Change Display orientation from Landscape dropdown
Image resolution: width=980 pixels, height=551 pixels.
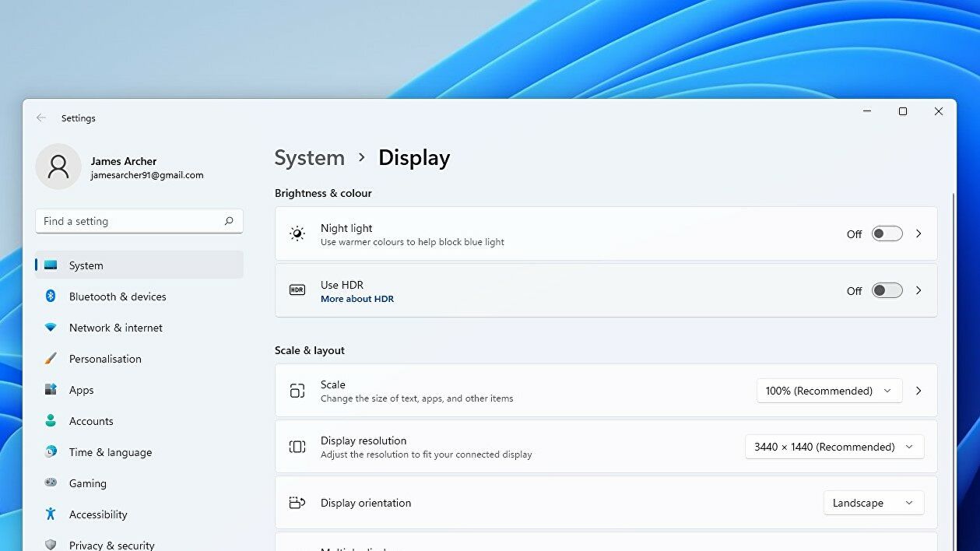873,503
